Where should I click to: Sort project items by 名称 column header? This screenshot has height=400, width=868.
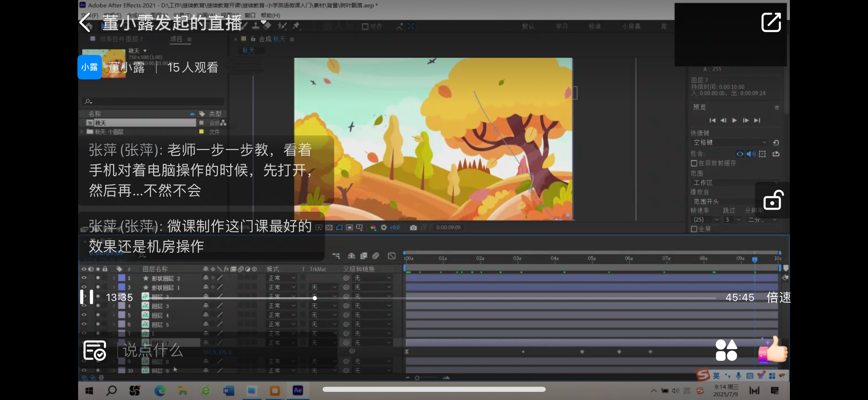pos(95,114)
